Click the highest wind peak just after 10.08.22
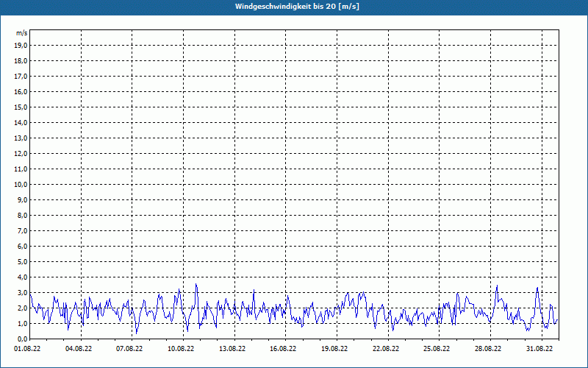The width and height of the screenshot is (588, 368). [x=196, y=285]
